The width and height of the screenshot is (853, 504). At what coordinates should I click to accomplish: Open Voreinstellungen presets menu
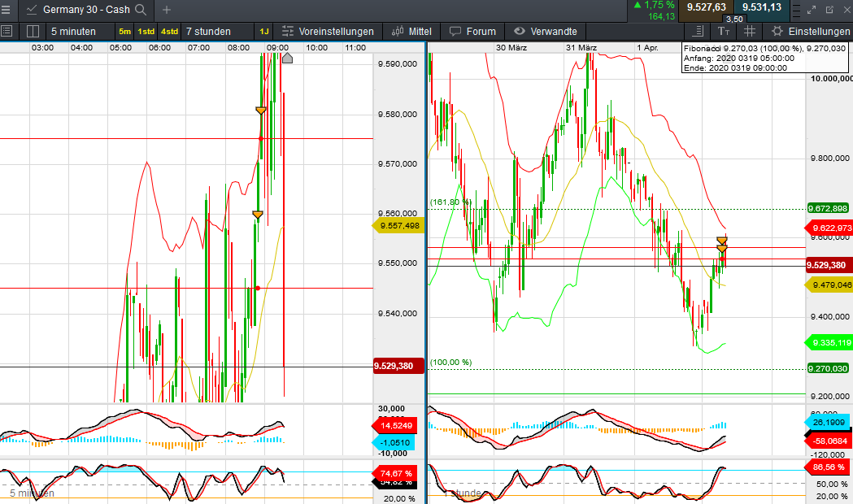pyautogui.click(x=328, y=32)
